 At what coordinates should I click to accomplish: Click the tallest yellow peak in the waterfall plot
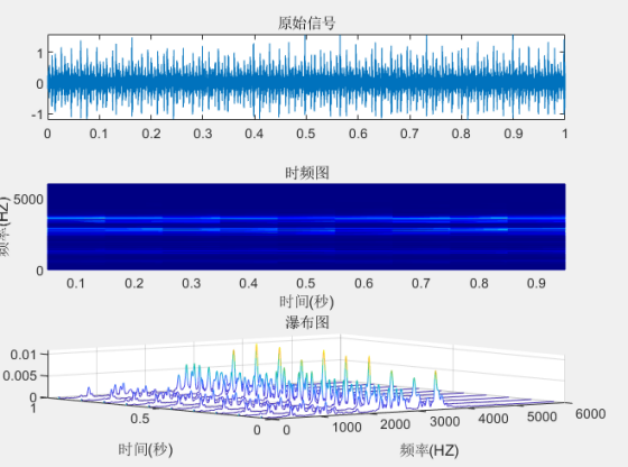click(x=256, y=347)
